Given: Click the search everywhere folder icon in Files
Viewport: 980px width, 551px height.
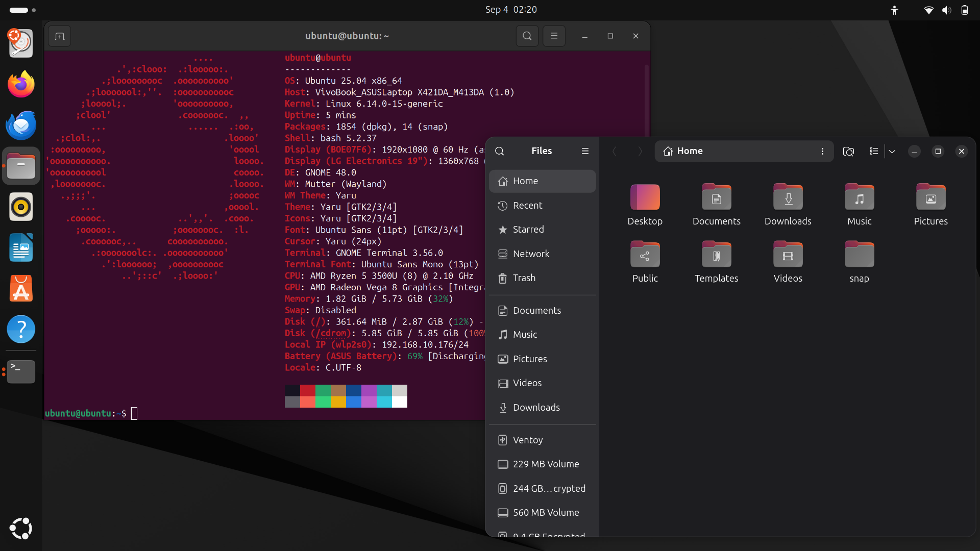Looking at the screenshot, I should (848, 151).
